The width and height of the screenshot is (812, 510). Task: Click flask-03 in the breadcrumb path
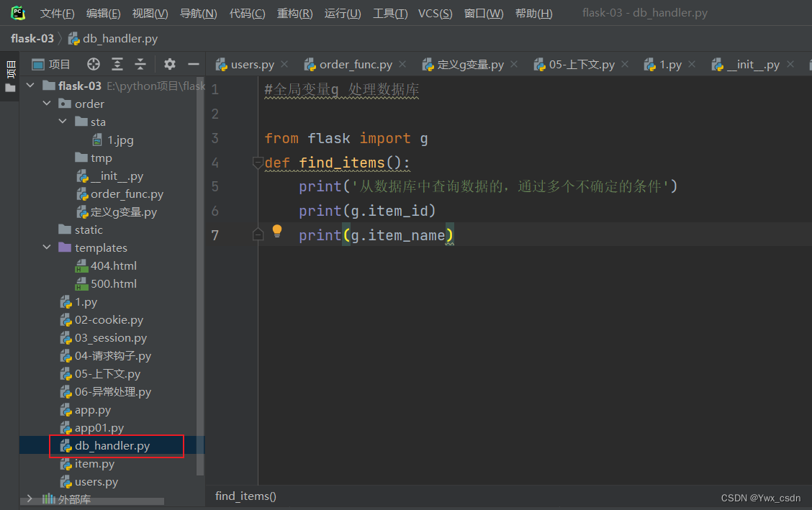point(32,39)
